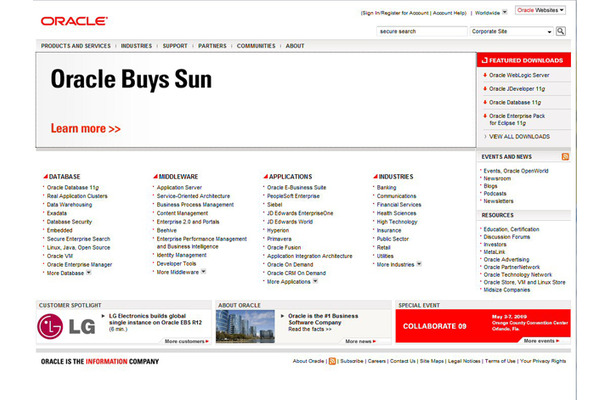Open the Industries menu in navigation bar
This screenshot has width=610, height=400.
[136, 46]
